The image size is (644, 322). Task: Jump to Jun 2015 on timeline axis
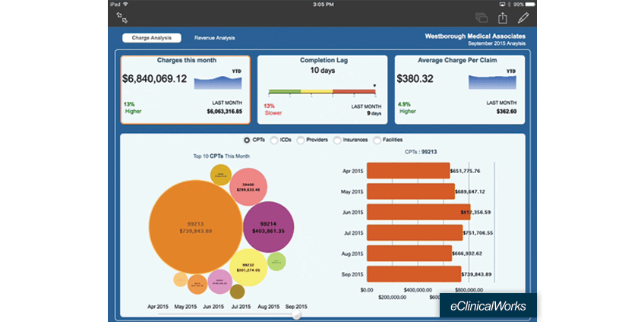click(x=213, y=307)
